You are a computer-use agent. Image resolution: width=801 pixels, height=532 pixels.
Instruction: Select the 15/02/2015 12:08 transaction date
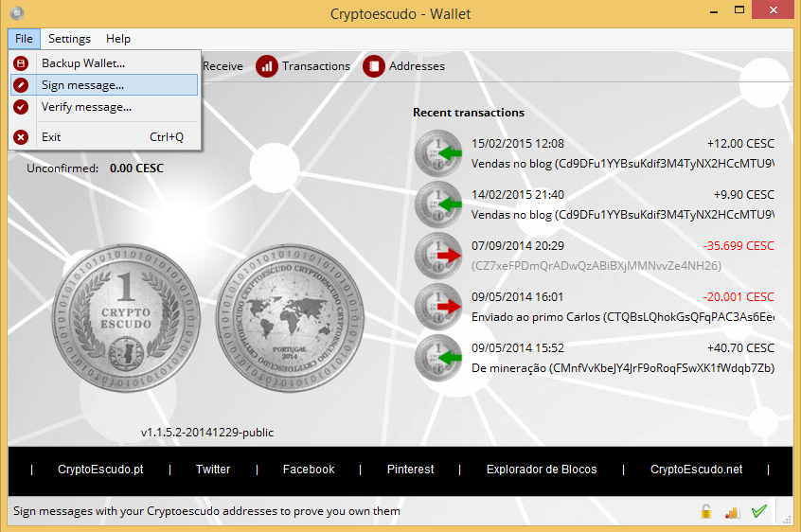click(518, 144)
